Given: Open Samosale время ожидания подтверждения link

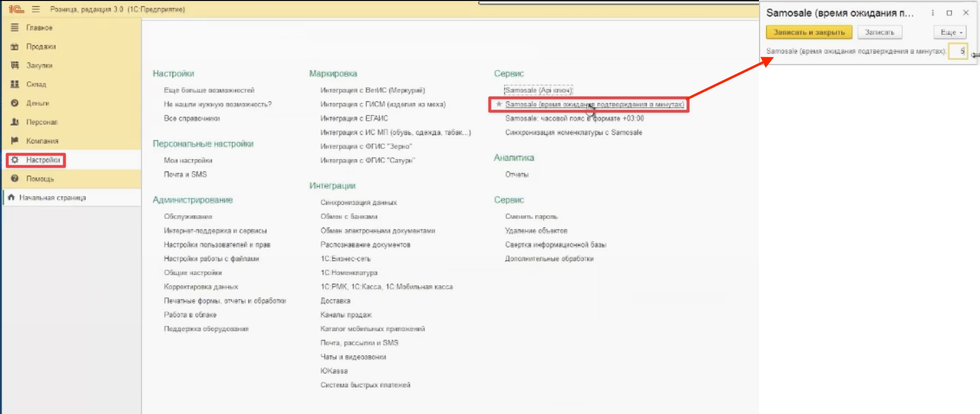Looking at the screenshot, I should point(594,104).
